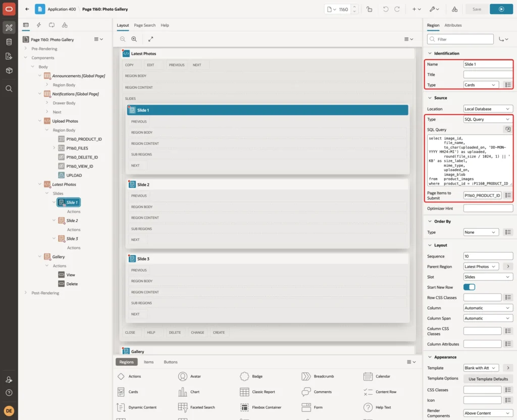Select the Calendar region icon in gallery
The width and height of the screenshot is (517, 420).
[x=368, y=376]
